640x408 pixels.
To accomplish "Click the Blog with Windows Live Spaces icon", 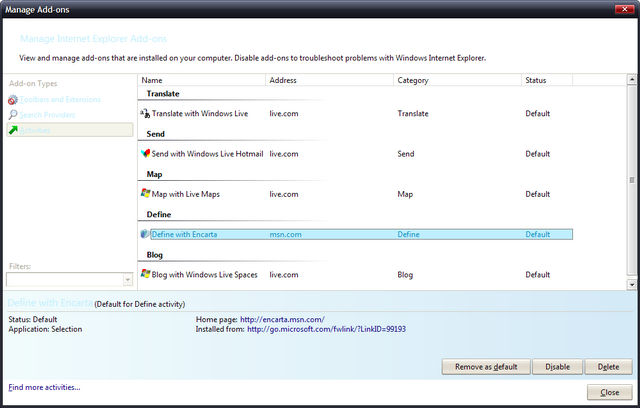I will (145, 274).
